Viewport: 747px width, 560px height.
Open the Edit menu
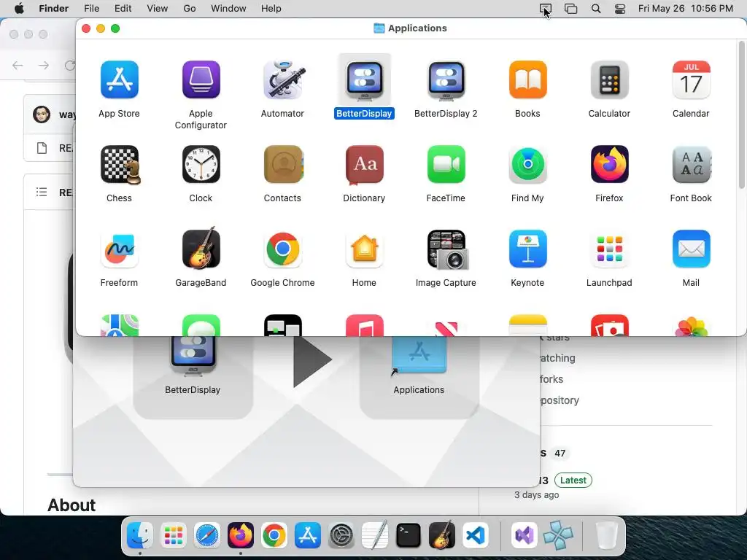tap(123, 8)
